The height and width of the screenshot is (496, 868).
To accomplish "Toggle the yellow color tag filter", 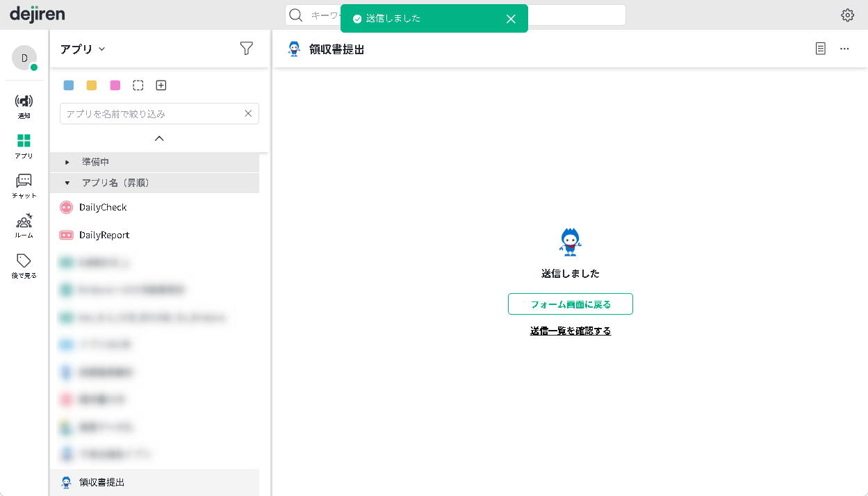I will (x=92, y=85).
